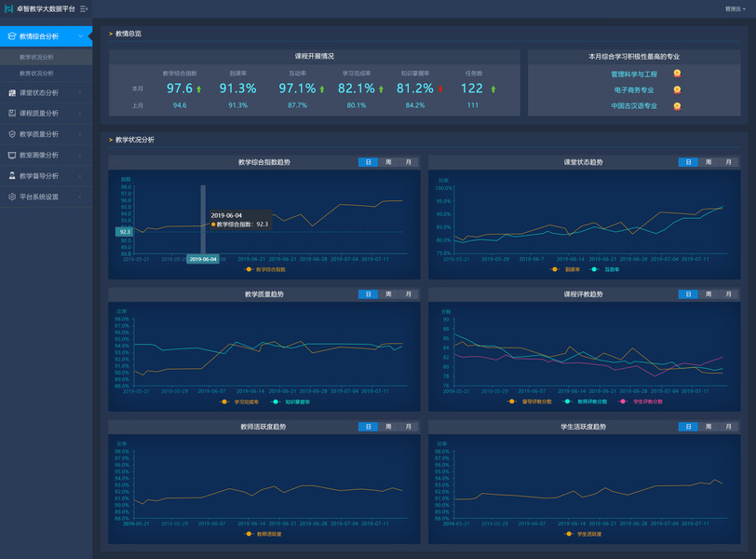Click the 教室画像分析 monitor icon
Screen dimensions: 756x559
(12, 156)
